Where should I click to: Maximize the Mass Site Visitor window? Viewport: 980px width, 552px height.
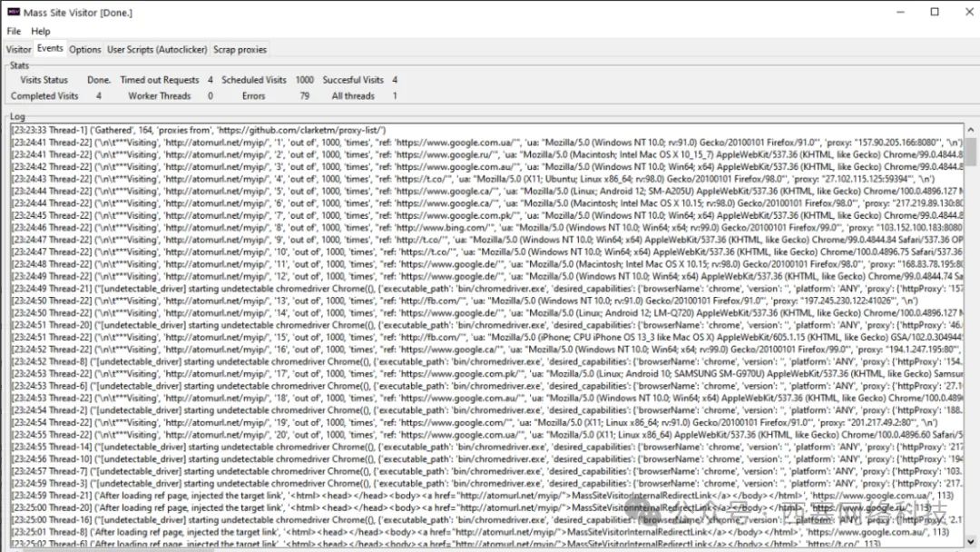point(935,12)
